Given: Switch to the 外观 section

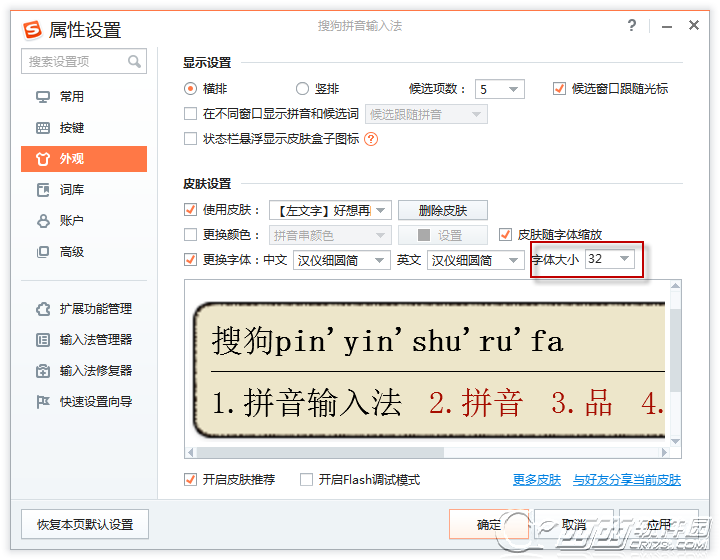Looking at the screenshot, I should [x=84, y=159].
